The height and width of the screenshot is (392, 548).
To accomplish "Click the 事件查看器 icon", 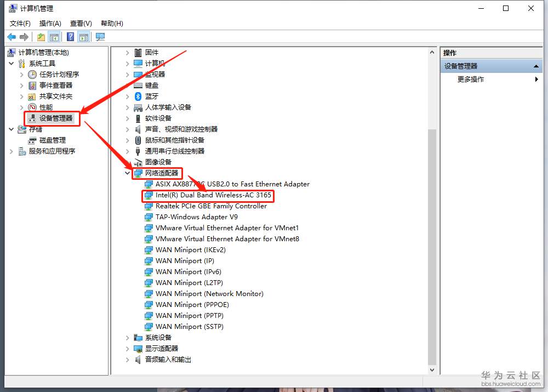I will click(x=32, y=86).
